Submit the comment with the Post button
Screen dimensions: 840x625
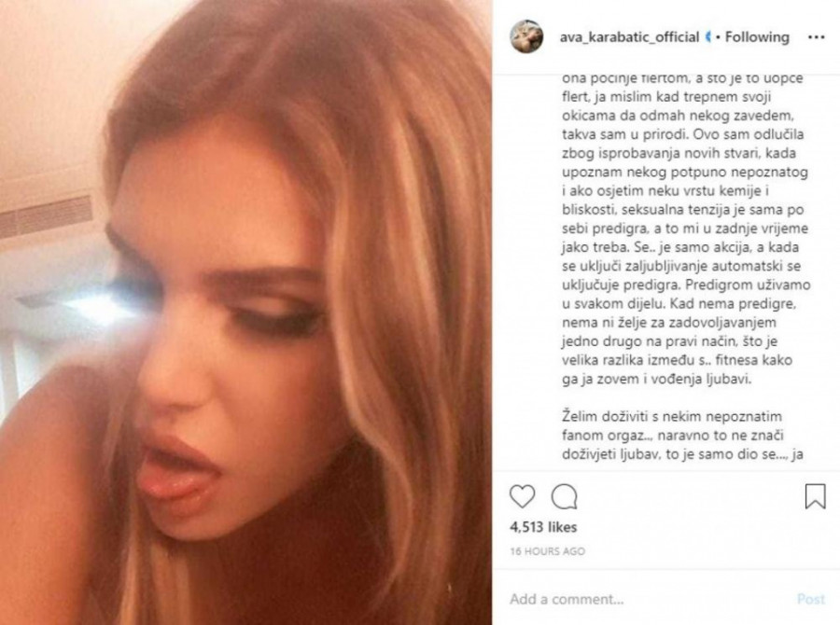tap(811, 599)
